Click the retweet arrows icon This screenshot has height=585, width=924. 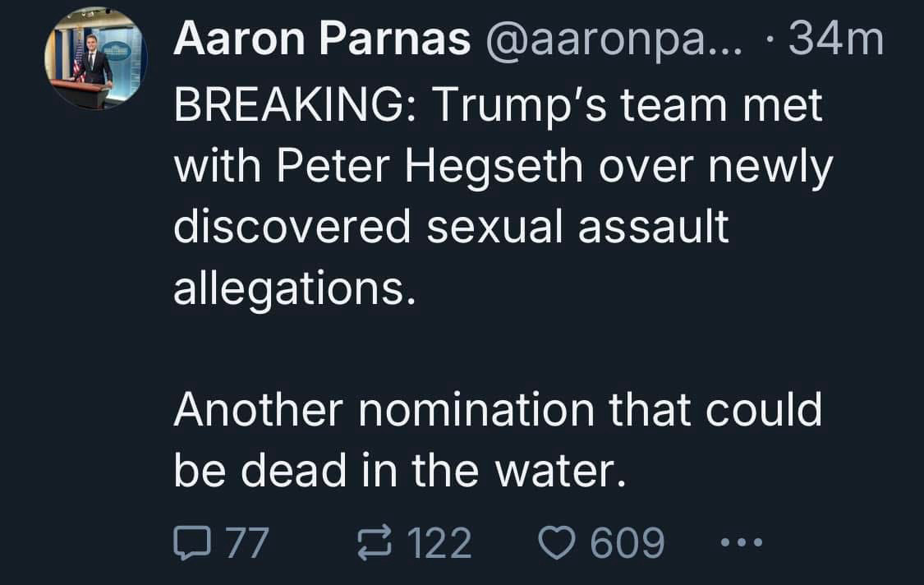click(373, 543)
